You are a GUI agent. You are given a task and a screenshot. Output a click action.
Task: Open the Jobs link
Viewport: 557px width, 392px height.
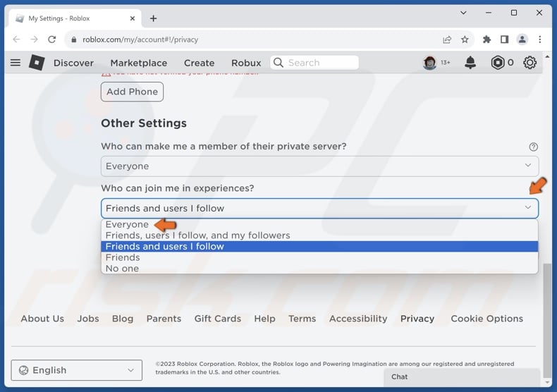[88, 319]
